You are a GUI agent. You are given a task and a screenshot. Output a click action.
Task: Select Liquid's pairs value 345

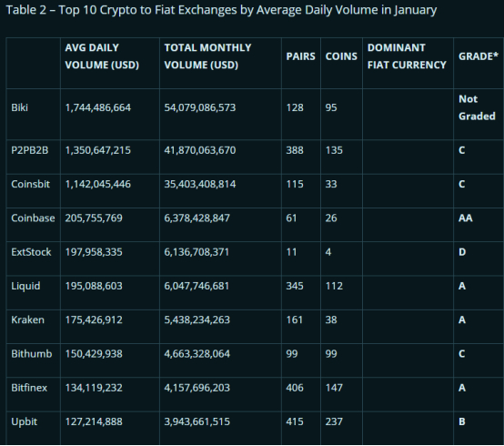(x=295, y=286)
